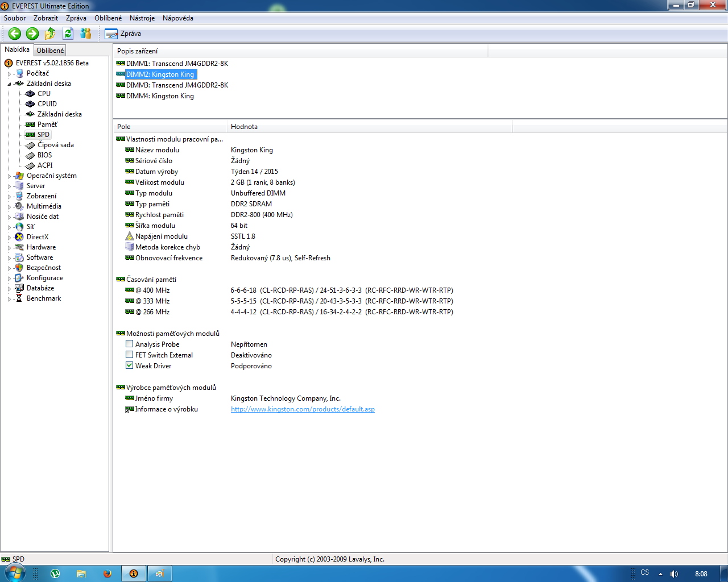Launch Firefox from the taskbar
The height and width of the screenshot is (582, 728).
(x=107, y=573)
